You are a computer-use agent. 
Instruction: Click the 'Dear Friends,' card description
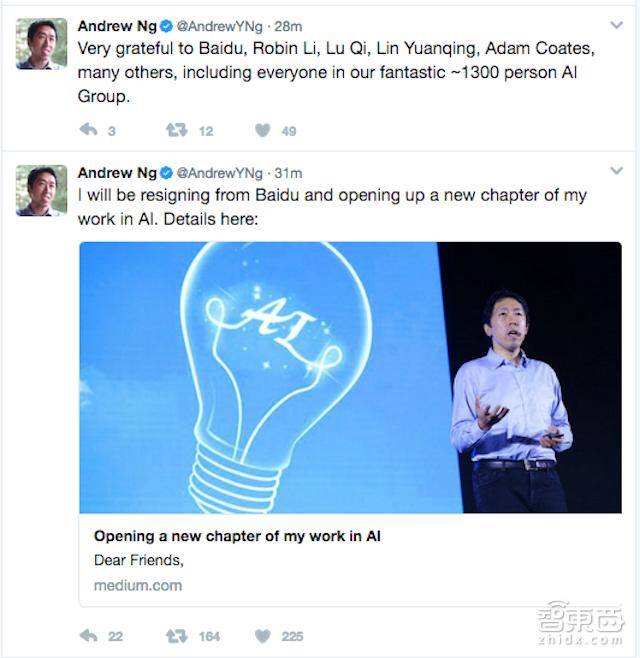[x=139, y=560]
